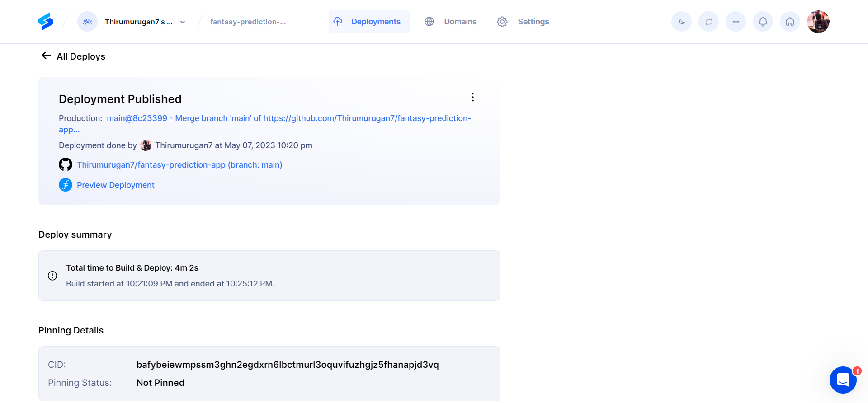Open the main@8c23399 commit link
Image resolution: width=868 pixels, height=403 pixels.
[265, 124]
